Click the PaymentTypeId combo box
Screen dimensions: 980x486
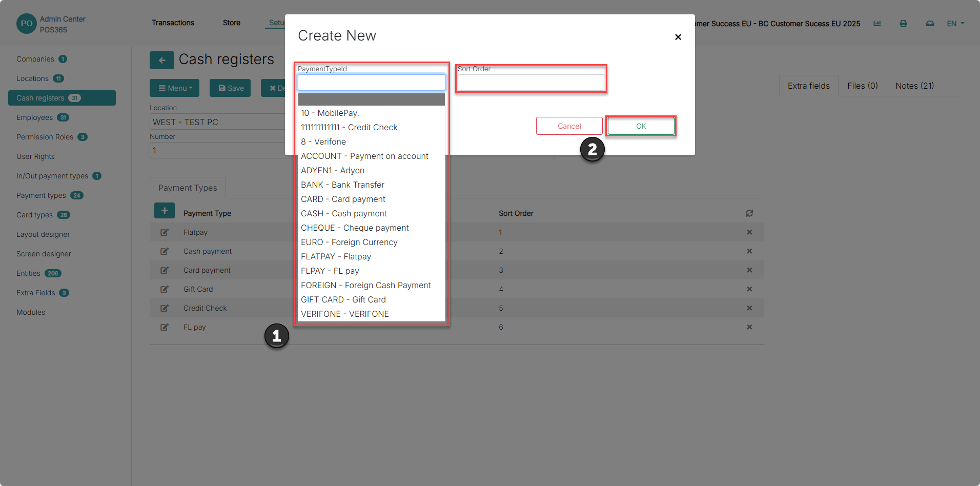372,83
